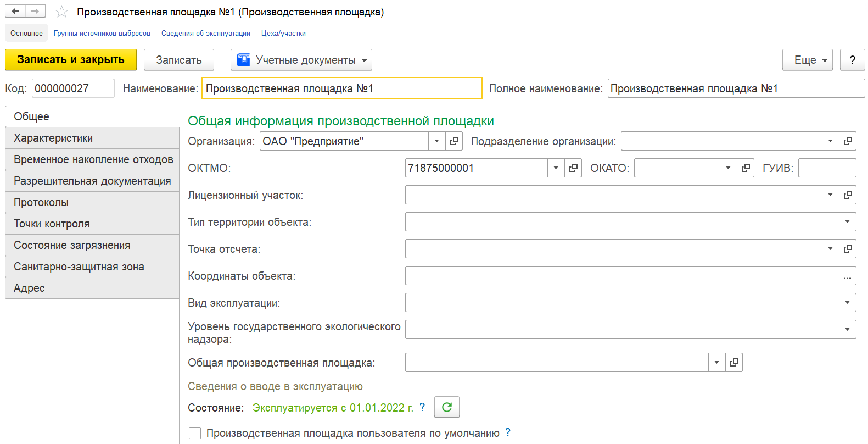Go forward with the right arrow
The image size is (868, 444).
[35, 12]
